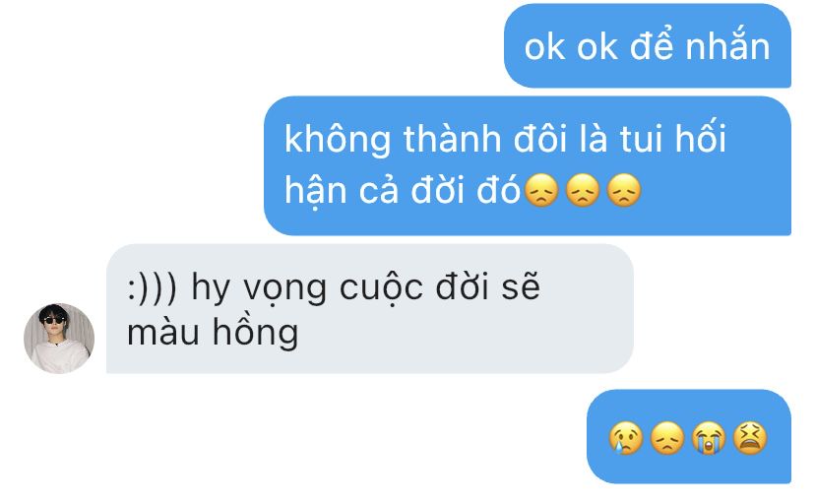Tap the first disappointed emoji right after "đó"
The image size is (815, 504).
(x=541, y=191)
